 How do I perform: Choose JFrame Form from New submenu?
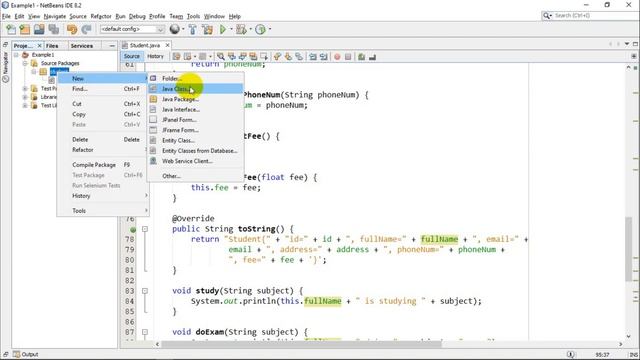195,130
